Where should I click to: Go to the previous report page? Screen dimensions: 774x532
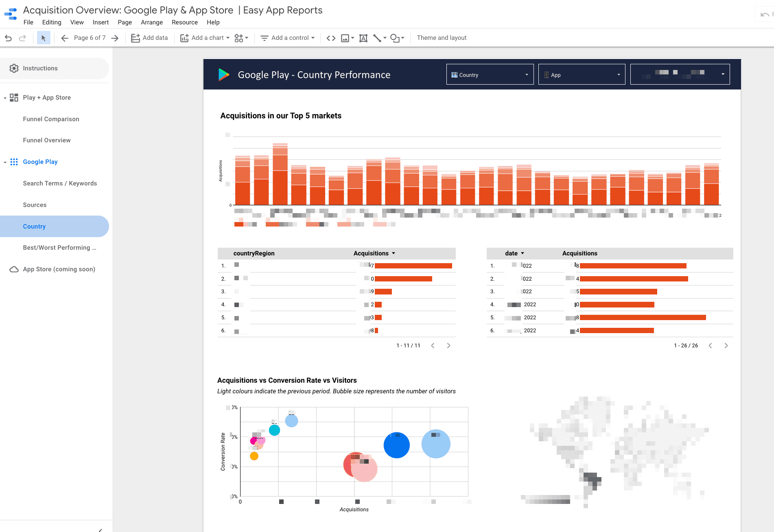[64, 38]
